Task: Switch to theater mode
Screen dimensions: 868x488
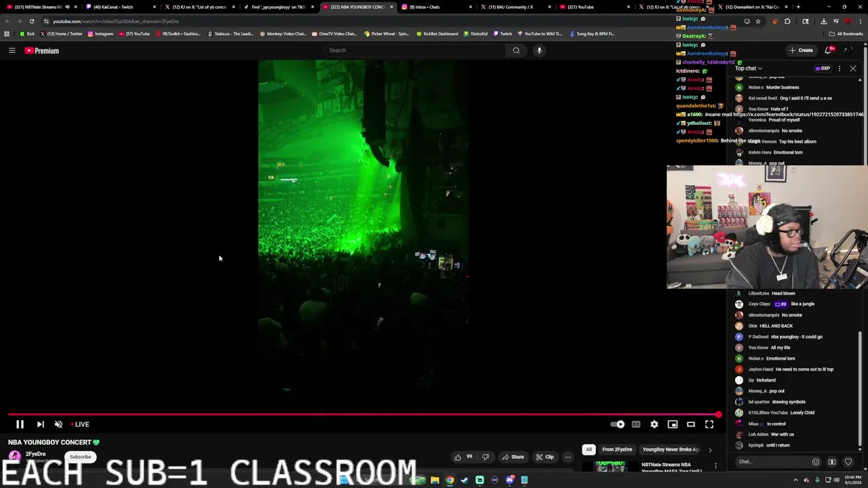Action: pyautogui.click(x=691, y=424)
